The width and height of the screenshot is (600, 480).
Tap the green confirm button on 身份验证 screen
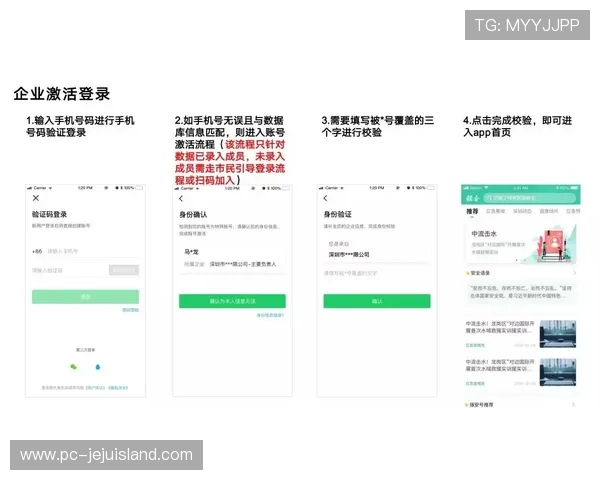tap(377, 301)
